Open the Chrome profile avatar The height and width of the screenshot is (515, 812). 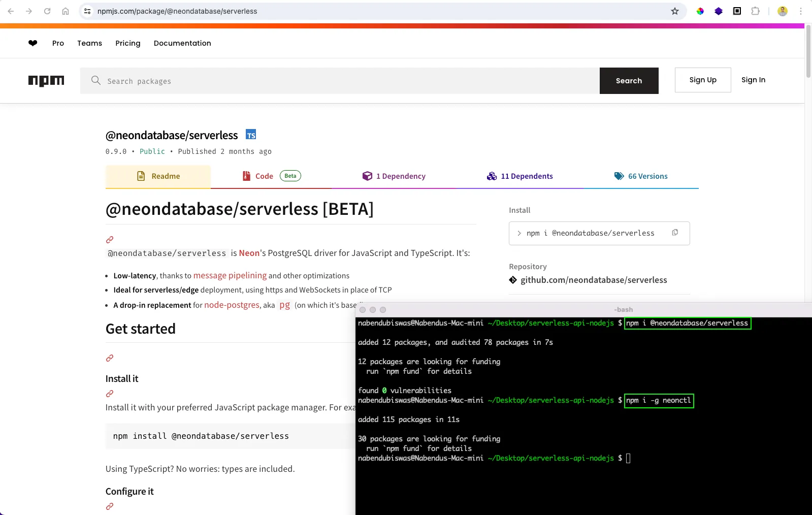click(783, 11)
